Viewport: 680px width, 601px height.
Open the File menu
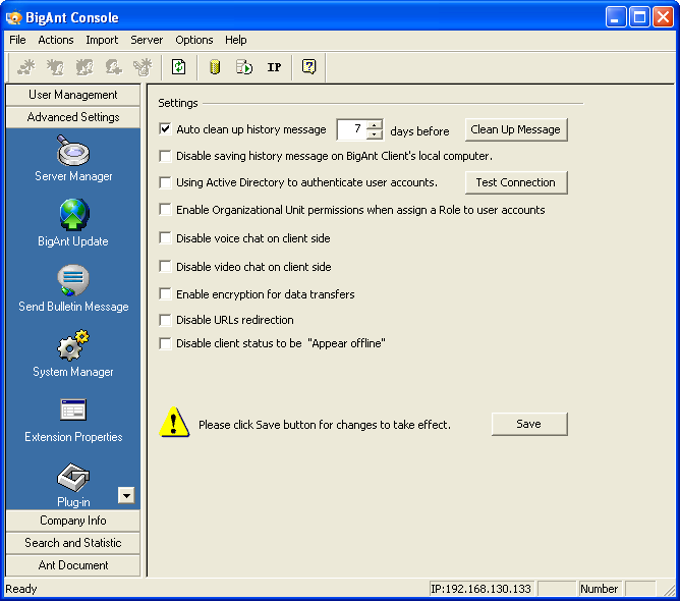(x=17, y=40)
